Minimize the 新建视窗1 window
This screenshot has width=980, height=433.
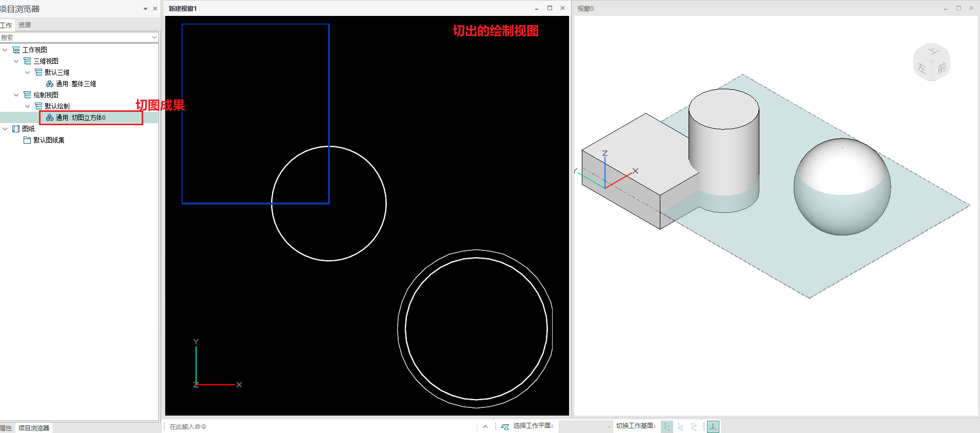tap(537, 8)
